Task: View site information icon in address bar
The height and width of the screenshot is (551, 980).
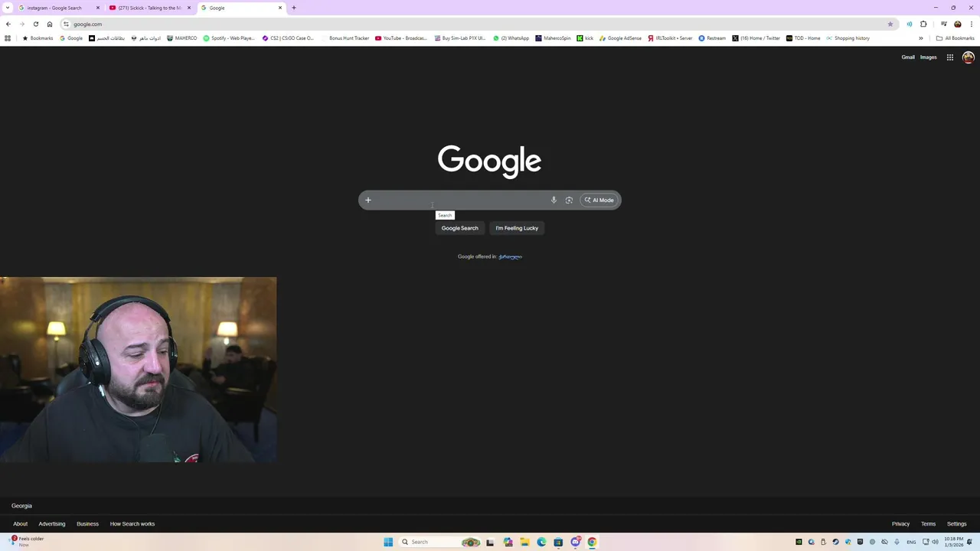Action: 66,24
